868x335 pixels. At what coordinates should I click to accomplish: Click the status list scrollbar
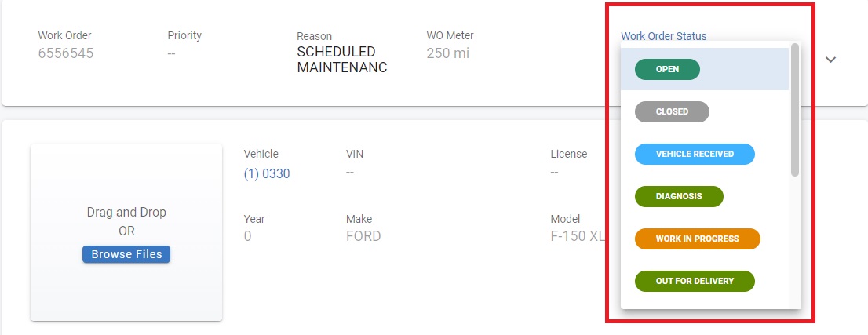pos(795,110)
